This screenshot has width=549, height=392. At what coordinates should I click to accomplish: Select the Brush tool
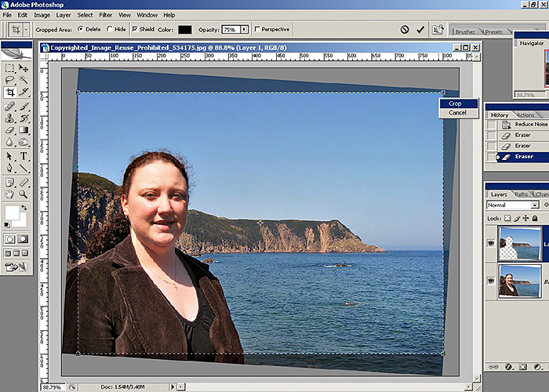(x=24, y=106)
